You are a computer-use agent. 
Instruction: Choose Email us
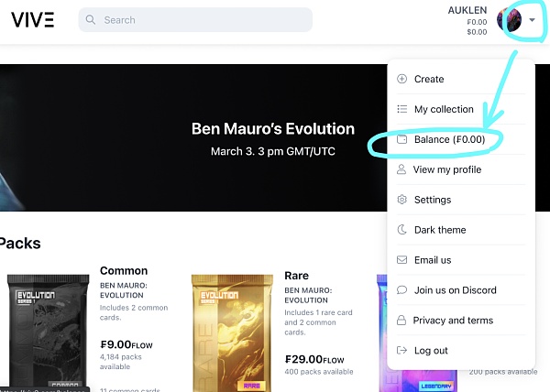click(461, 260)
